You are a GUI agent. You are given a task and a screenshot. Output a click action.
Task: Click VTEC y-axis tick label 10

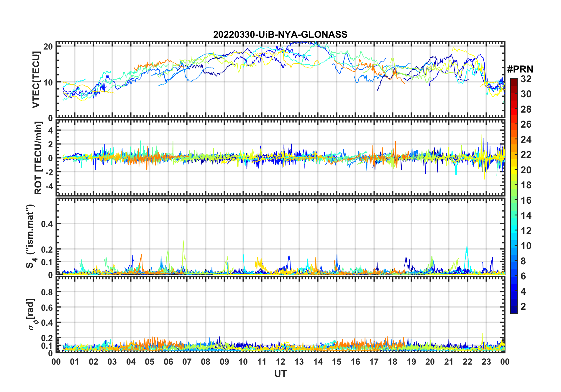tap(48, 82)
